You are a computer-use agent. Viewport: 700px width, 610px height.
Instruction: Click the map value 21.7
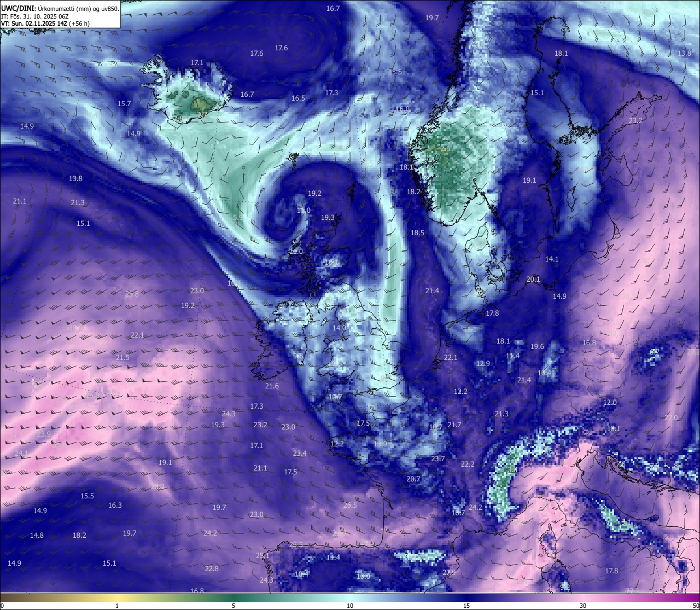[x=454, y=425]
